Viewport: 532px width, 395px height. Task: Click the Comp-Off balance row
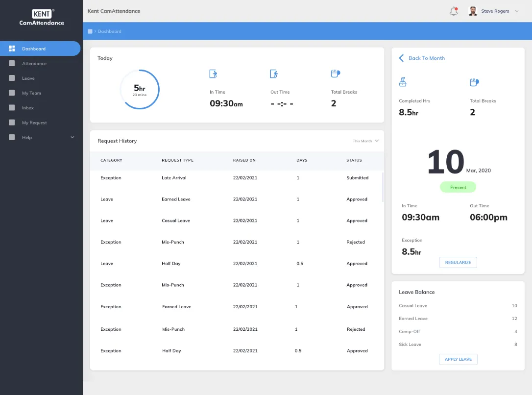point(458,332)
